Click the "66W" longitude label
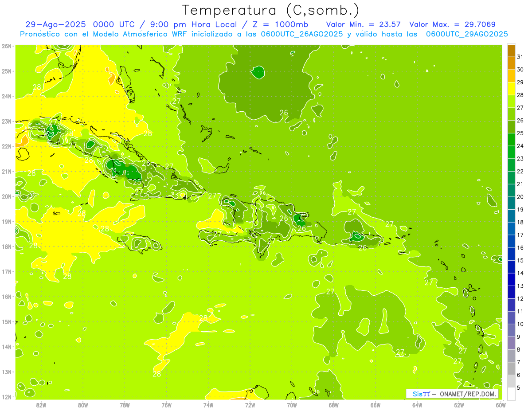 click(376, 404)
